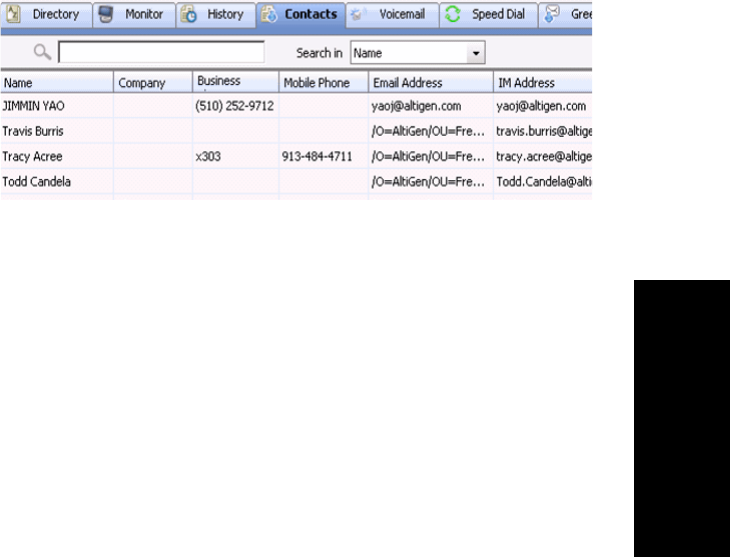
Task: Click Travis Burris's Email Address cell
Action: pos(431,131)
